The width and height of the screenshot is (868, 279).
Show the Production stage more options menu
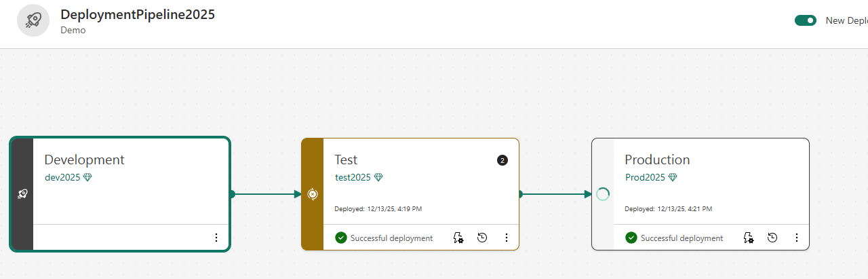click(x=797, y=238)
